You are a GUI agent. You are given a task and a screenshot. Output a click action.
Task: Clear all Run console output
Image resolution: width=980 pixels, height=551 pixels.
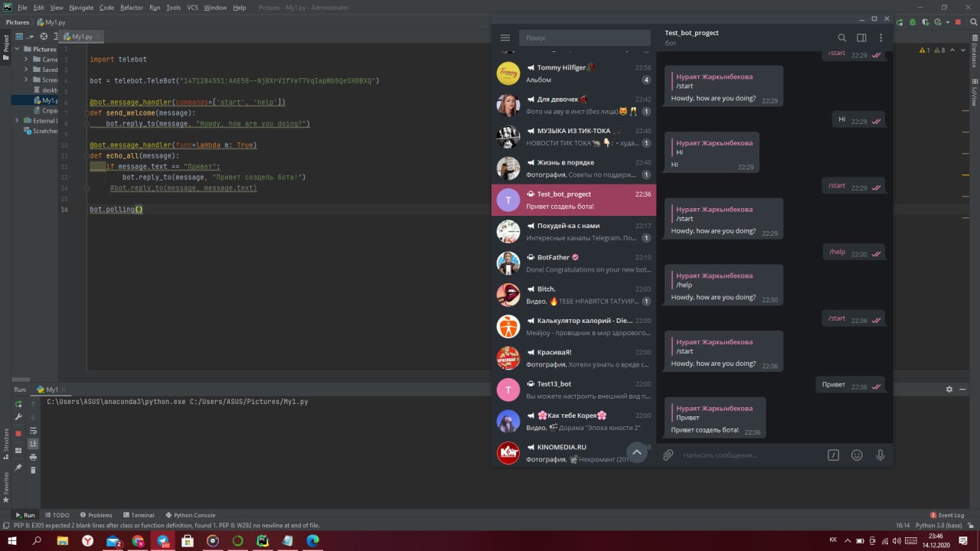pyautogui.click(x=33, y=470)
